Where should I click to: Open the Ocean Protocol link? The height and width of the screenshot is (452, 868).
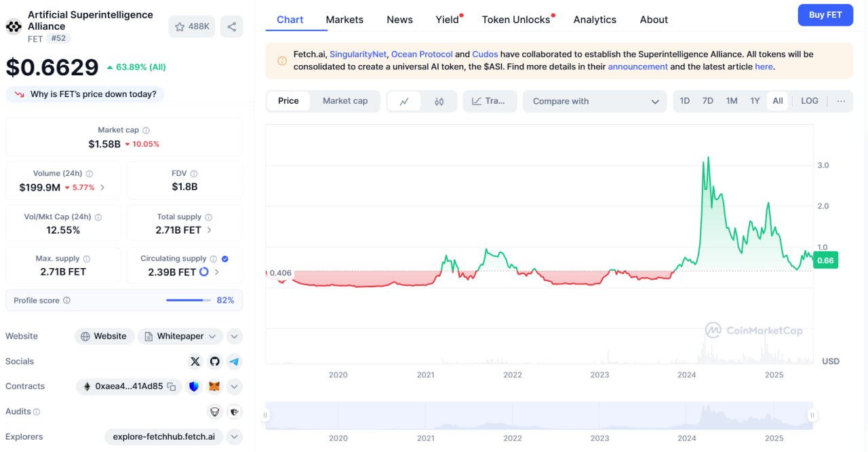422,54
